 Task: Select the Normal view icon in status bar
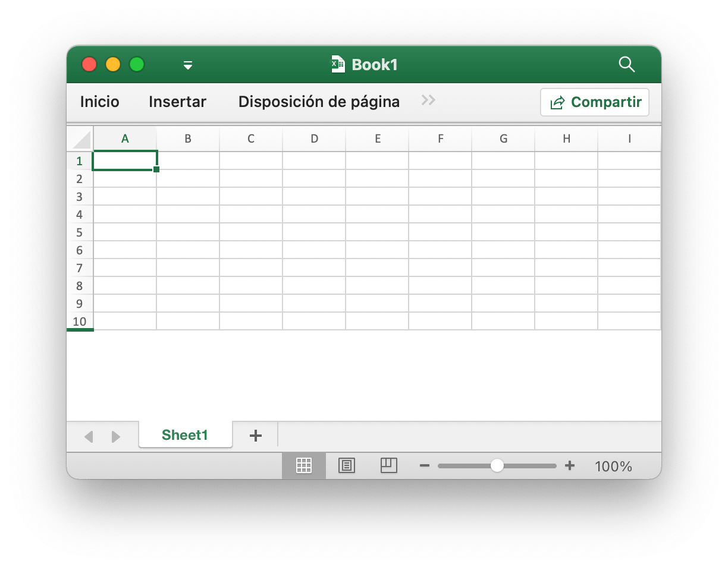coord(303,465)
